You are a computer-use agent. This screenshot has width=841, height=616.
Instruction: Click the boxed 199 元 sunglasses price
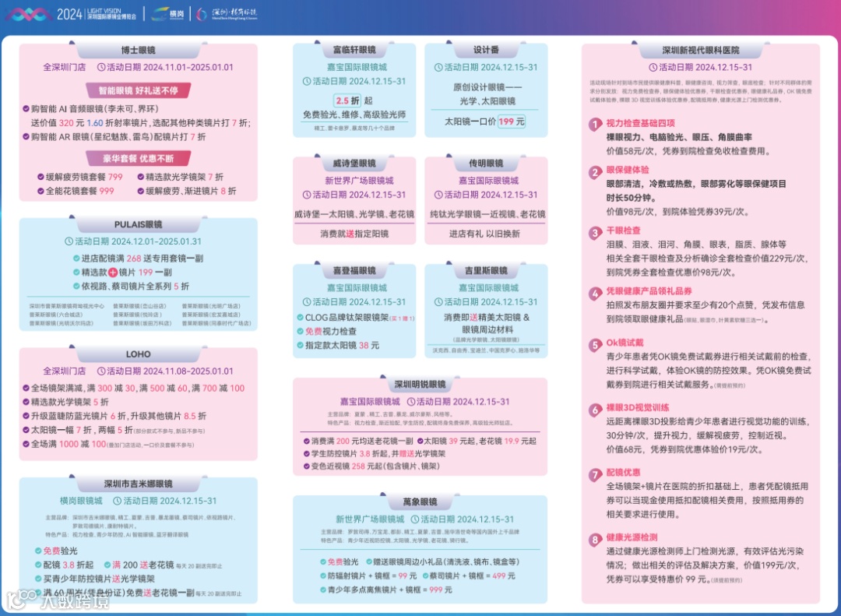511,121
